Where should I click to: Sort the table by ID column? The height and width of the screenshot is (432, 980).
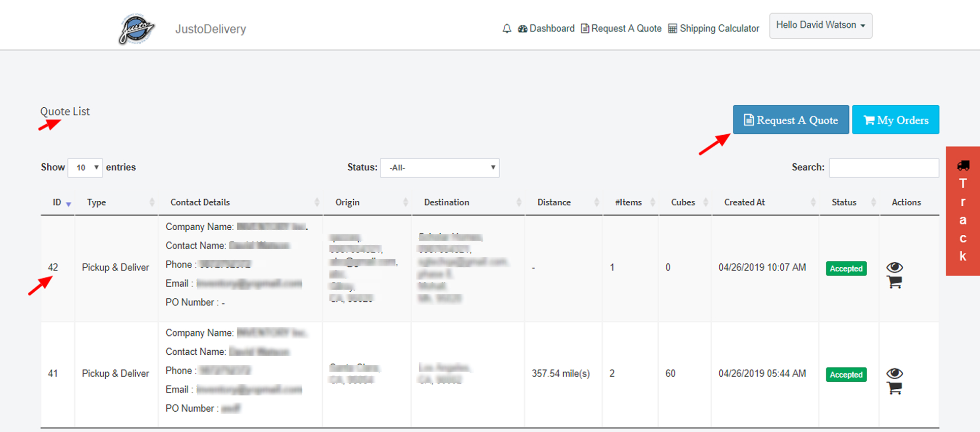tap(57, 202)
